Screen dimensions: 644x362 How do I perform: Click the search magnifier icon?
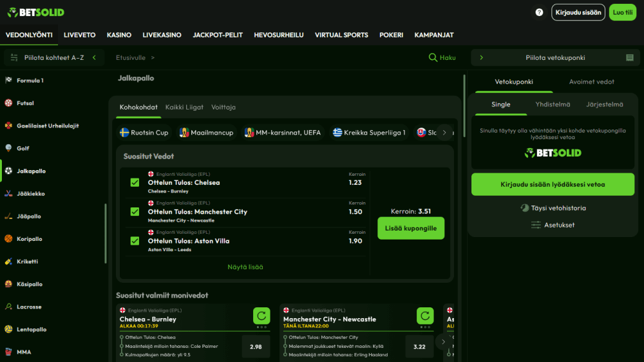coord(433,57)
